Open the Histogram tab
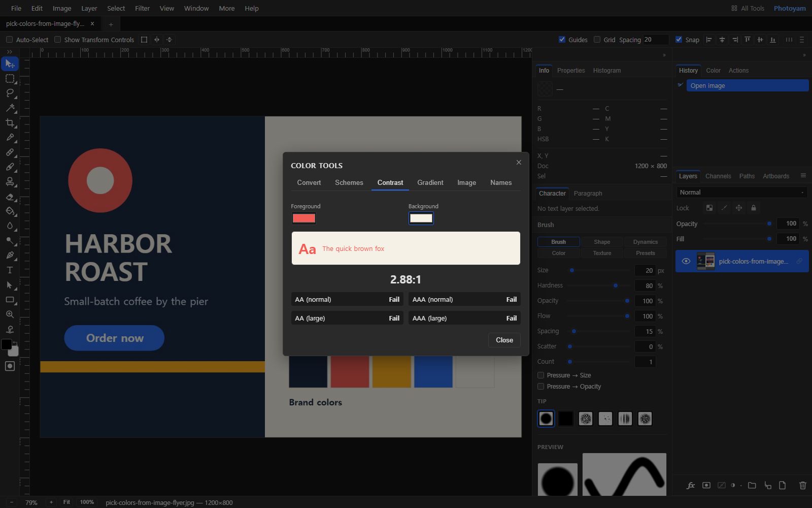812x508 pixels. 606,71
